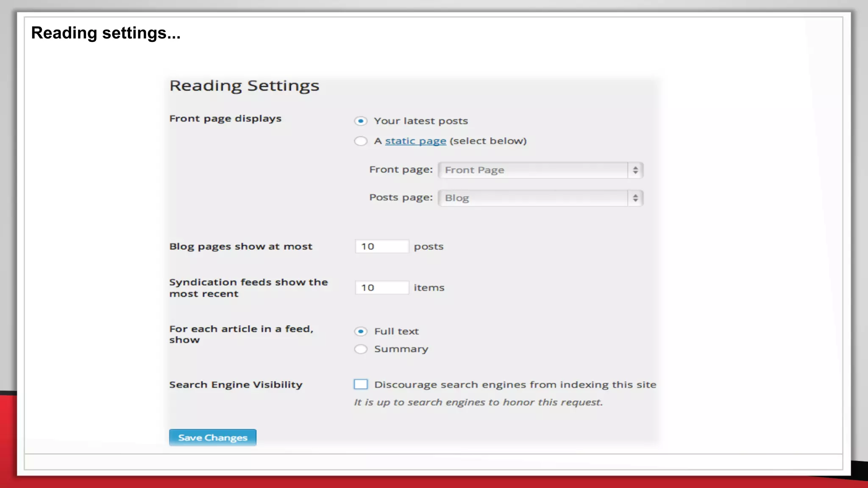Expand the Posts page dropdown showing 'Blog'

[533, 198]
